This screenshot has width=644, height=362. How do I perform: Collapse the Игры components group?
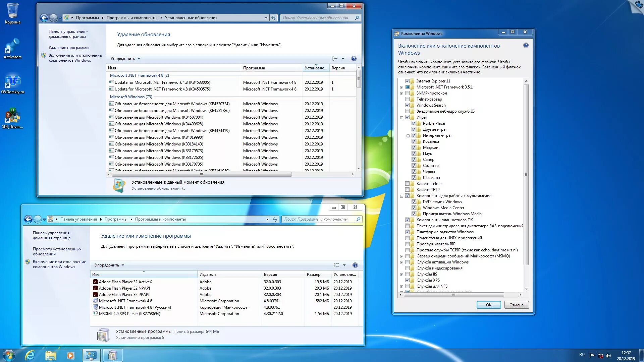click(401, 117)
